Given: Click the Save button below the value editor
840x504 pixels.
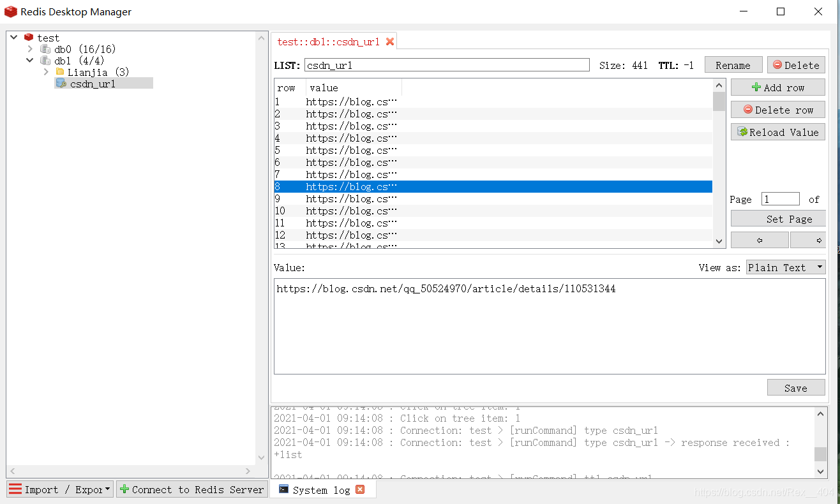Looking at the screenshot, I should [x=796, y=387].
